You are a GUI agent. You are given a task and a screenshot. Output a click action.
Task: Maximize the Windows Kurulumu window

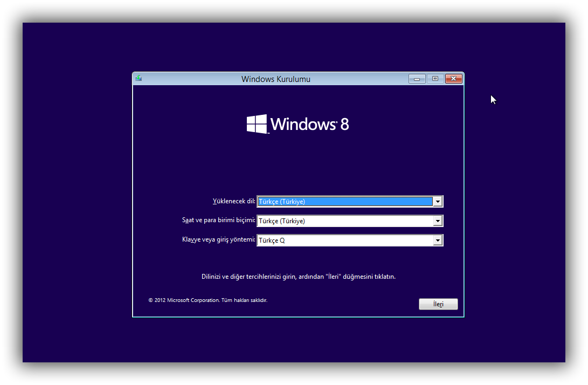[x=435, y=79]
